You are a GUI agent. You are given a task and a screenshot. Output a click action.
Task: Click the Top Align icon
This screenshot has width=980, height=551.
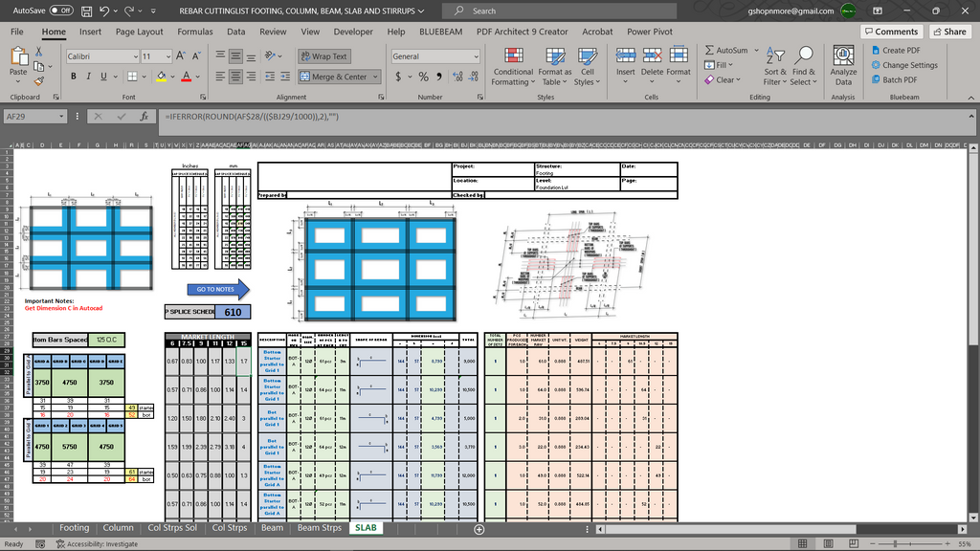[x=220, y=56]
